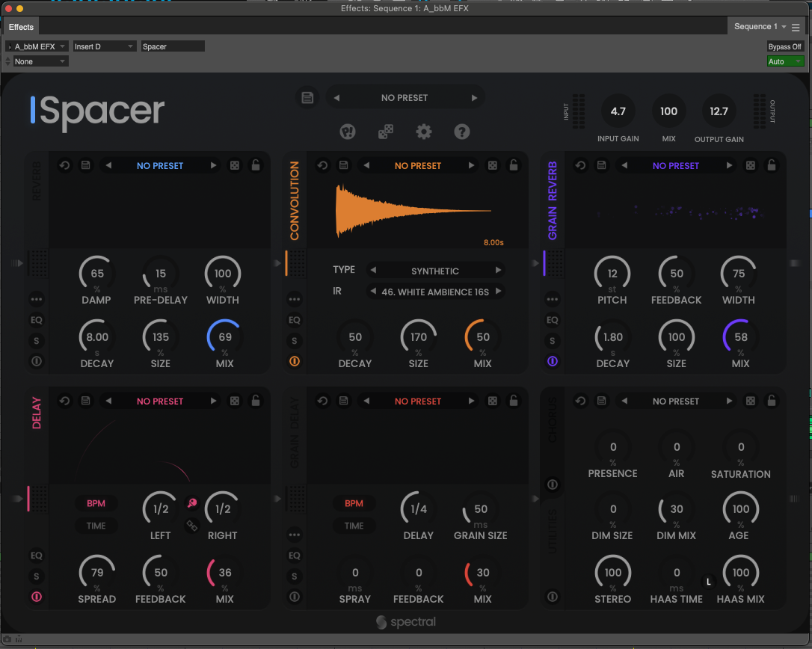This screenshot has width=812, height=649.
Task: Select TIME mode in the Delay module
Action: click(96, 526)
